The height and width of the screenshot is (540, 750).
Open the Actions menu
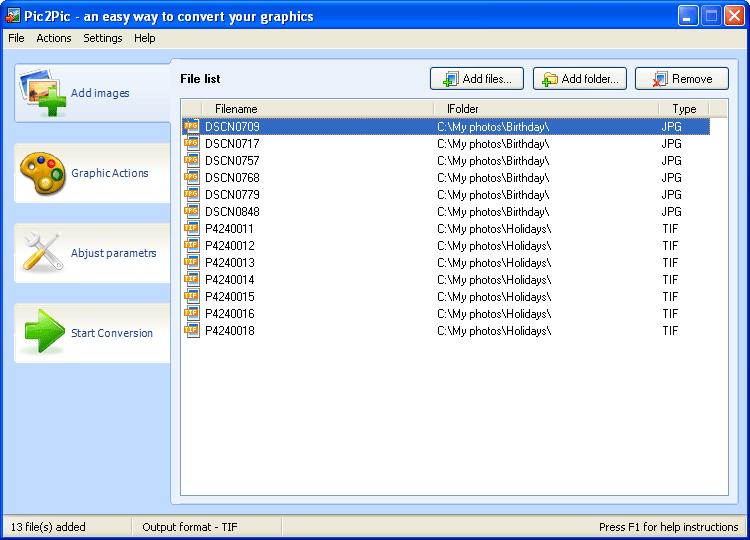54,38
